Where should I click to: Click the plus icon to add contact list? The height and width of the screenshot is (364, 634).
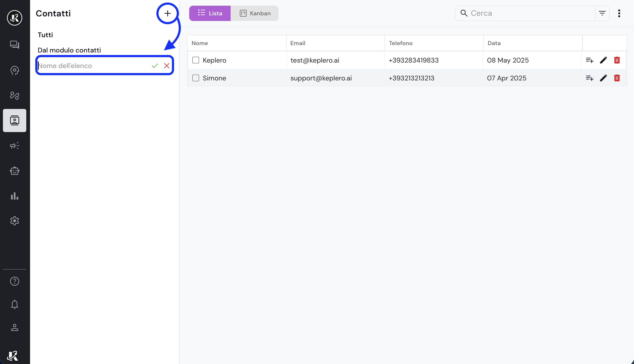click(x=168, y=13)
